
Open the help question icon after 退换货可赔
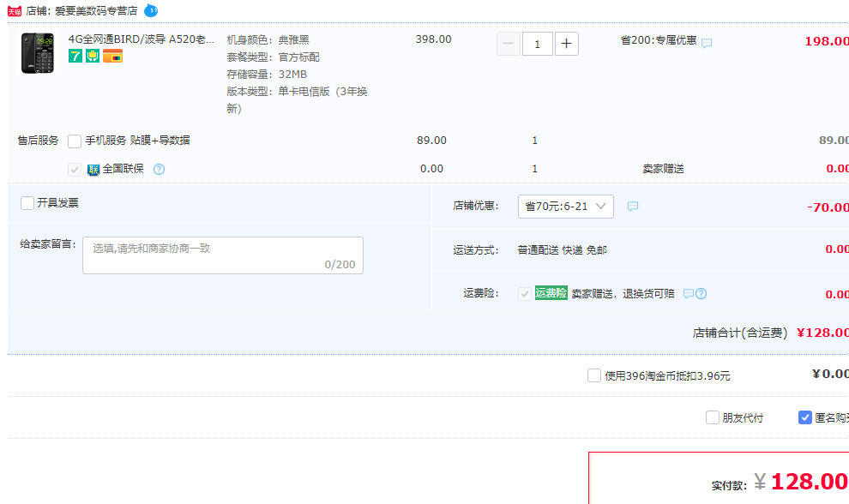(x=701, y=293)
